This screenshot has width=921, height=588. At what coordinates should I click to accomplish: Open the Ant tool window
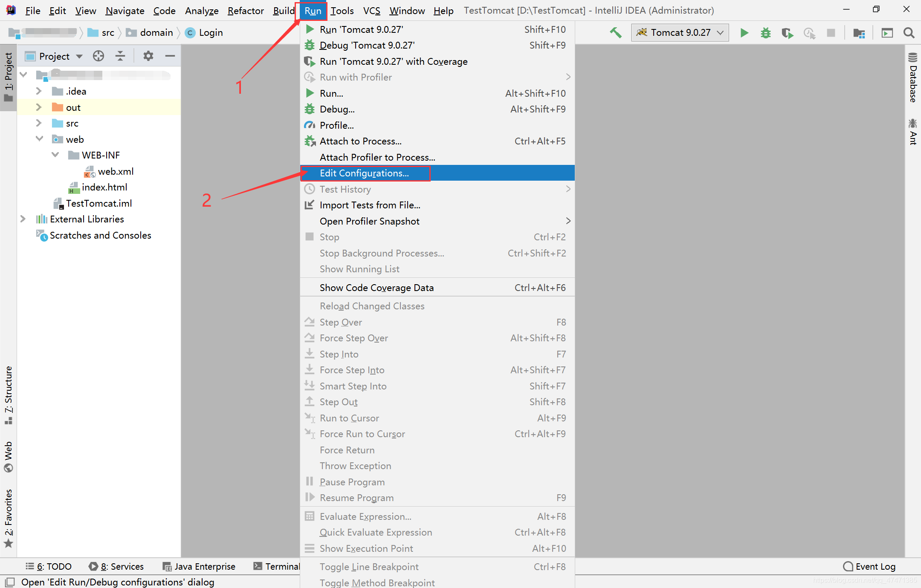click(912, 132)
